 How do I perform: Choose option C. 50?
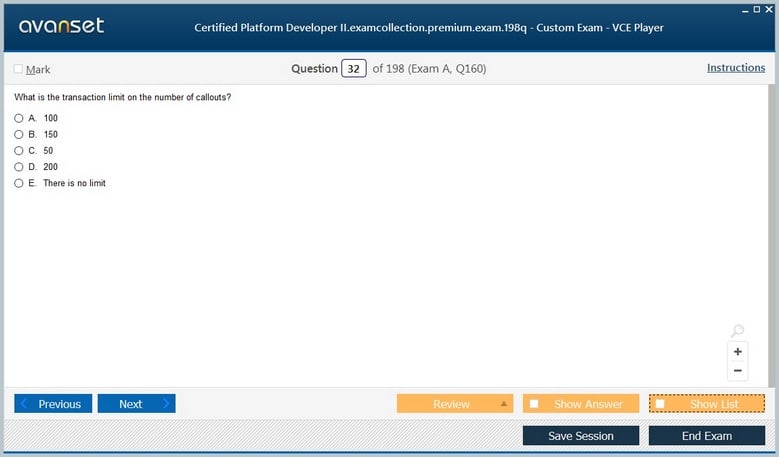pyautogui.click(x=19, y=151)
